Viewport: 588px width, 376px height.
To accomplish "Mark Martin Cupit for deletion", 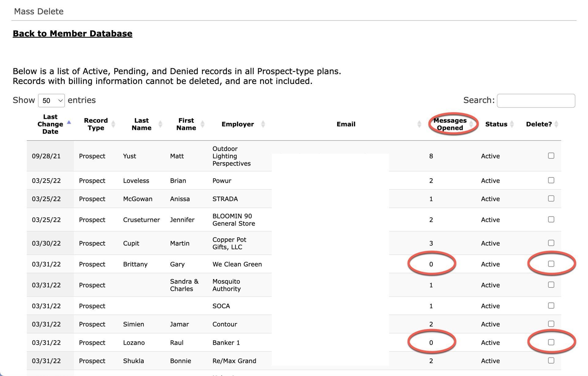I will [x=551, y=243].
